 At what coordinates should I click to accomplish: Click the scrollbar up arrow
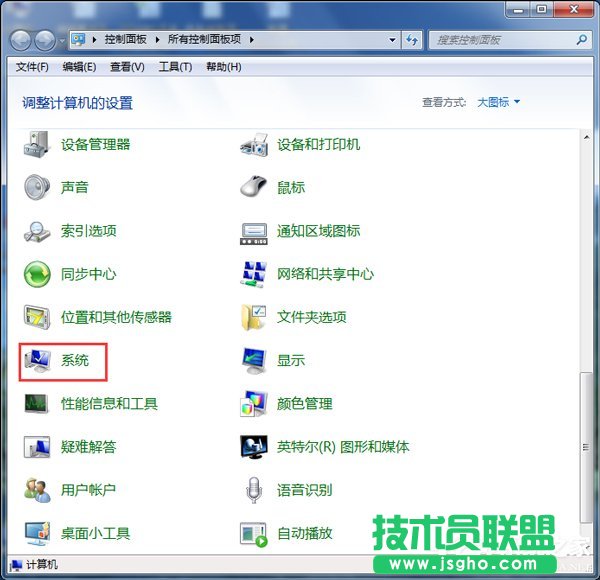tap(586, 137)
